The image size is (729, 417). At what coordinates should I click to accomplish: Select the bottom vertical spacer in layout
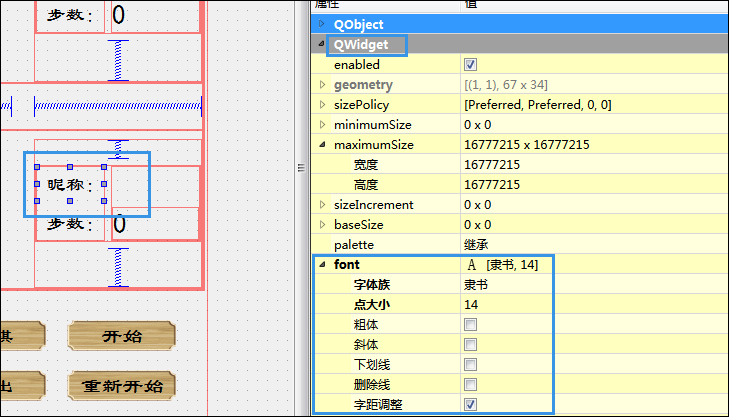tap(118, 267)
